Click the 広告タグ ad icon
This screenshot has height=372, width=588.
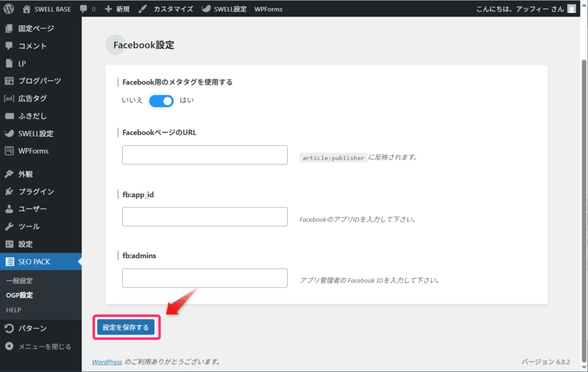click(x=9, y=98)
